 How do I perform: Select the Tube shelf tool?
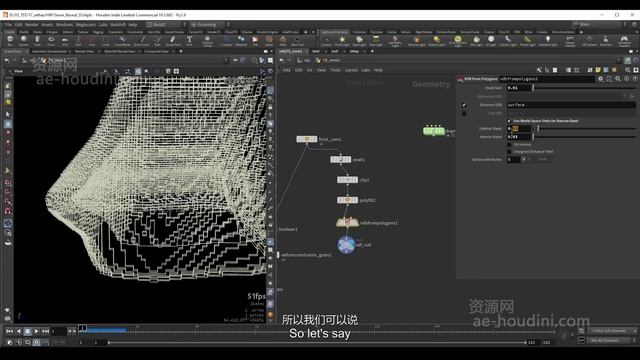tap(37, 40)
